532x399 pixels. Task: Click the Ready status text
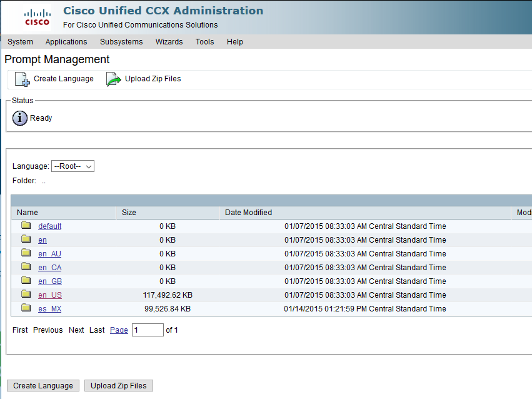(x=41, y=118)
